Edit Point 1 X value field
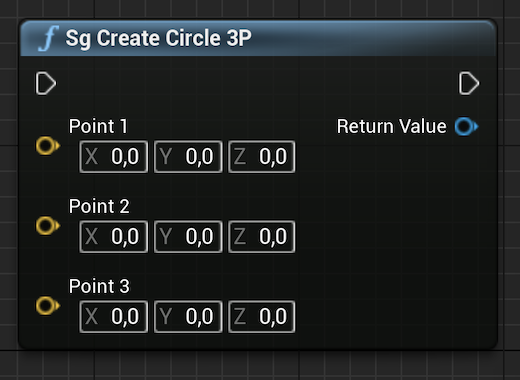 114,157
